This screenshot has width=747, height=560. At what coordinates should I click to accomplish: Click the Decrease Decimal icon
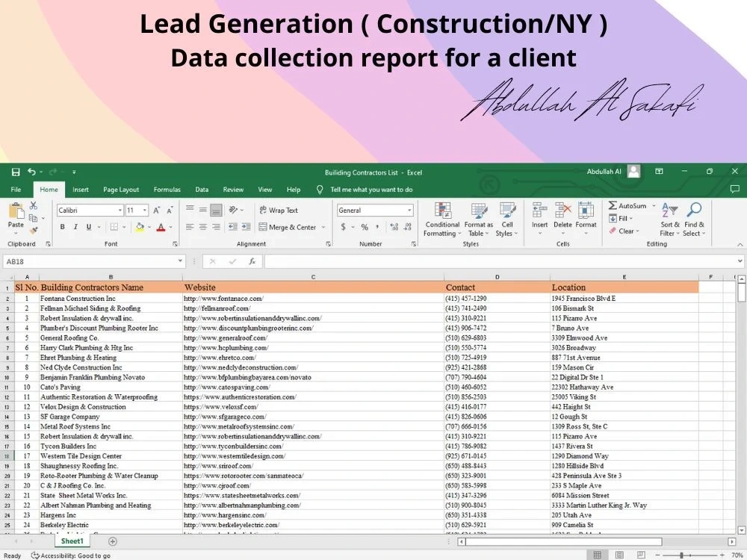[407, 227]
